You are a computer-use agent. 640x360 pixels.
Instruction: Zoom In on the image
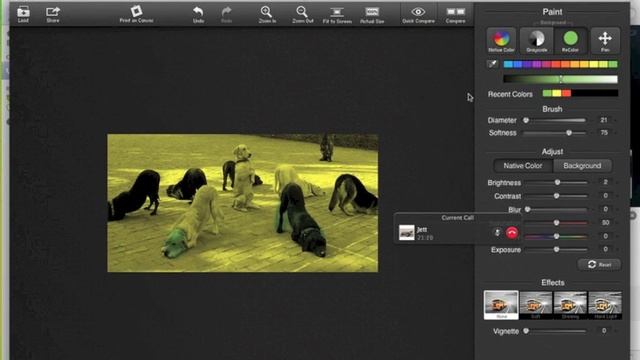pos(267,14)
